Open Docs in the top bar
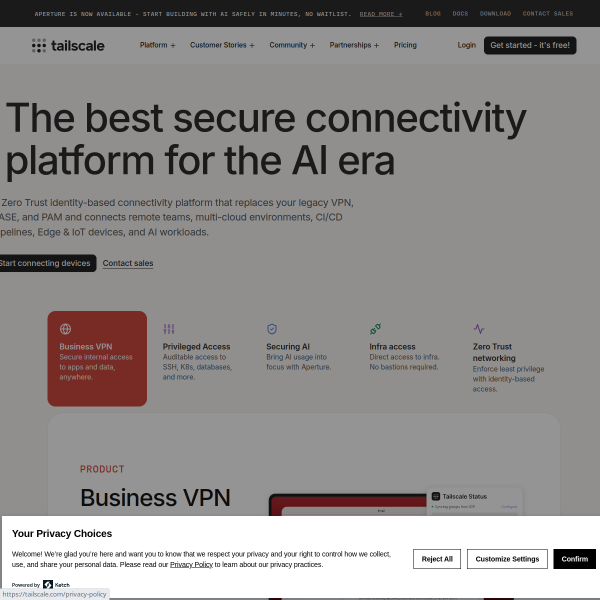 pos(460,14)
